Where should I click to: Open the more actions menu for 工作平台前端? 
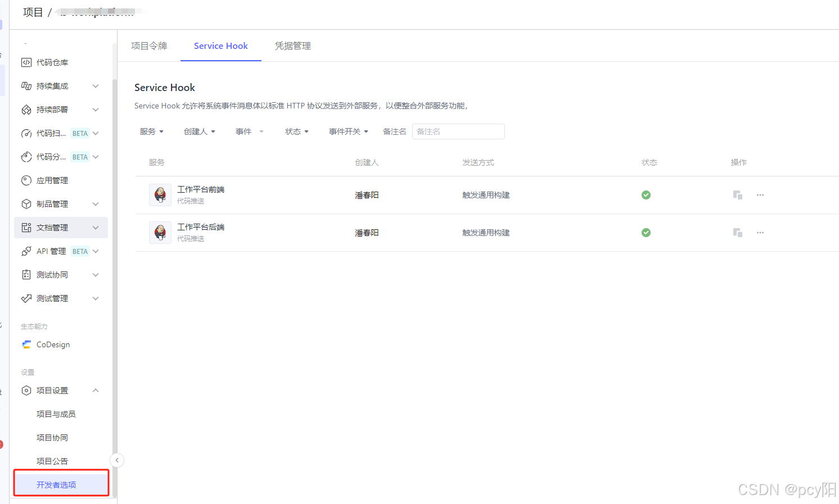point(760,194)
